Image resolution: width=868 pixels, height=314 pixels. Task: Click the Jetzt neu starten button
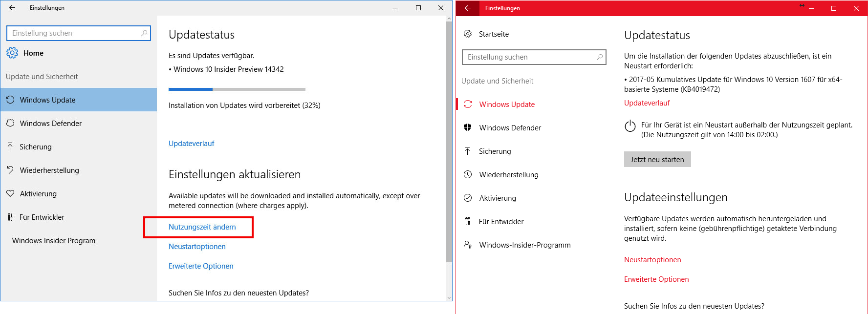point(657,159)
